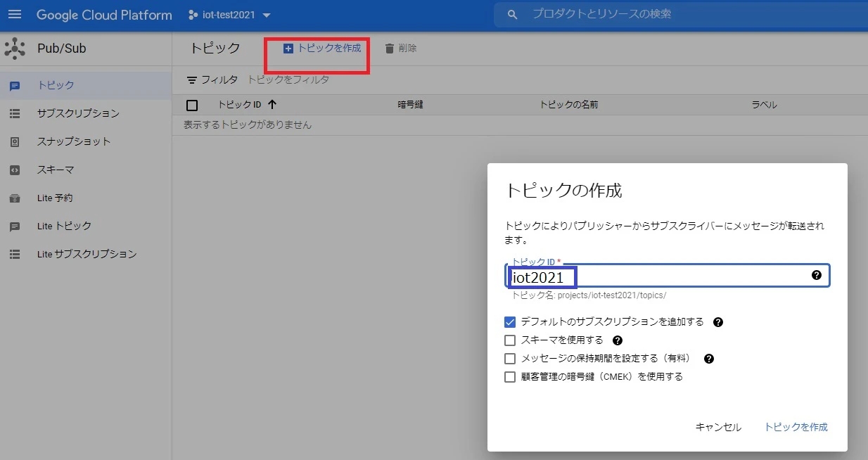Click the Pub/Sub product logo icon
Viewport: 868px width, 460px height.
(x=15, y=49)
